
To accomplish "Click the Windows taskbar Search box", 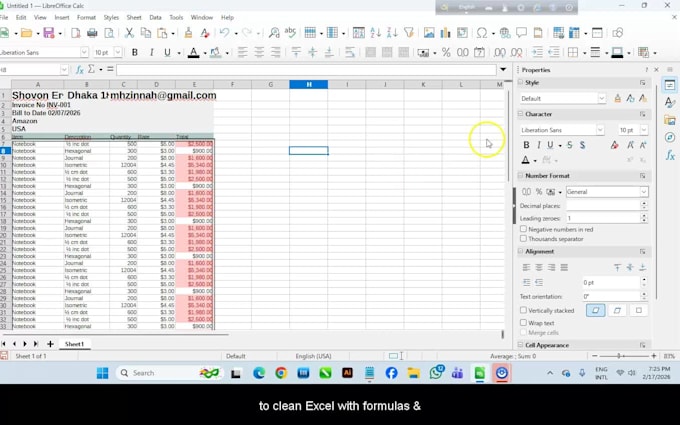I will [169, 373].
